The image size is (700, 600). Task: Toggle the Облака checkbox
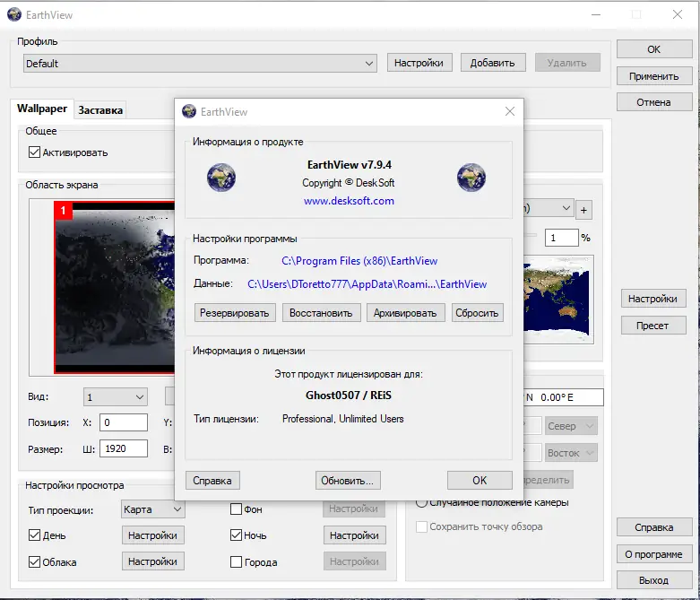(34, 562)
